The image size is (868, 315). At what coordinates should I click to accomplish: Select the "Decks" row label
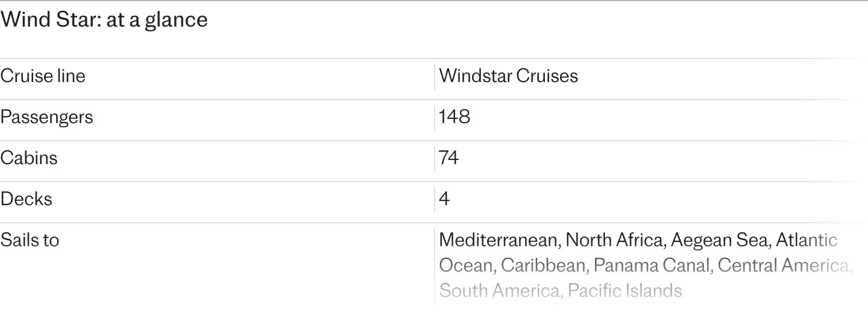[x=27, y=199]
